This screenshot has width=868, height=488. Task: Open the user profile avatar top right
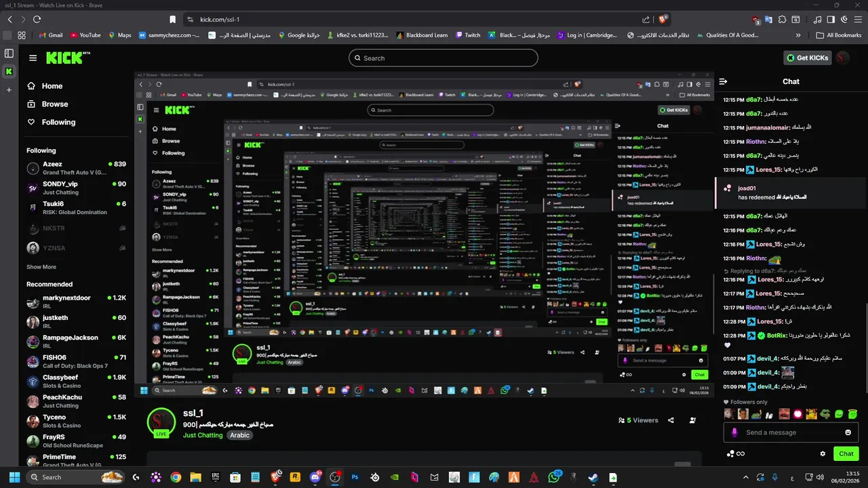(842, 58)
